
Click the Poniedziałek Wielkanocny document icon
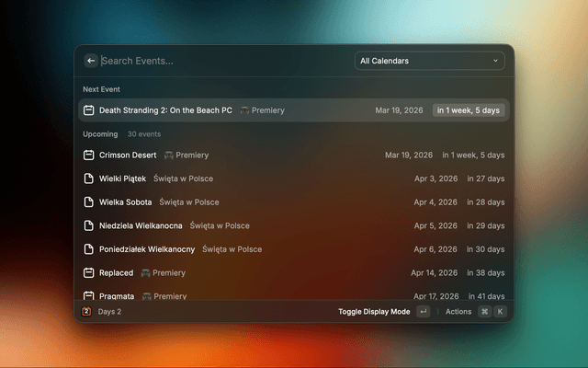point(89,249)
